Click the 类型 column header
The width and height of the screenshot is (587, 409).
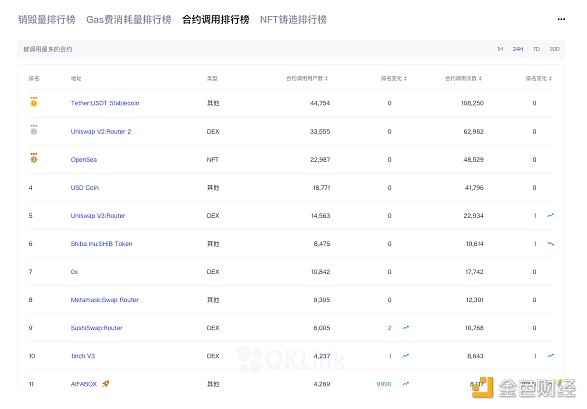point(212,78)
